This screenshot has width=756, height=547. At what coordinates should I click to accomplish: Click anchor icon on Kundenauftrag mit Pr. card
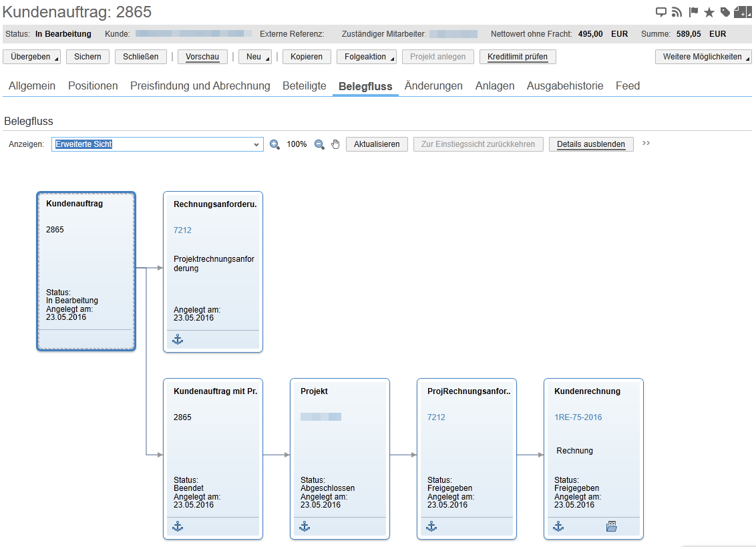[178, 526]
